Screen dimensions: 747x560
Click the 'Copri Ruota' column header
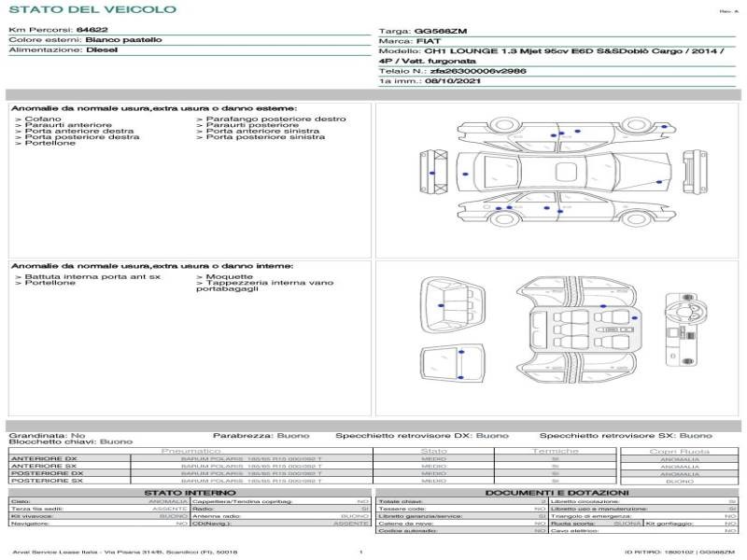(680, 452)
